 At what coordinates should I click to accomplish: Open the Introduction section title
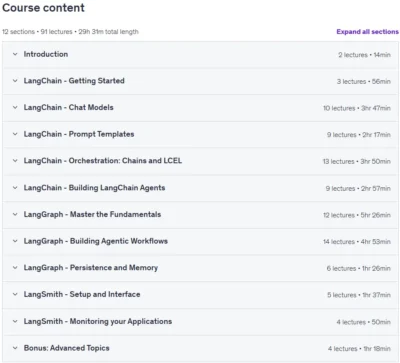click(46, 54)
